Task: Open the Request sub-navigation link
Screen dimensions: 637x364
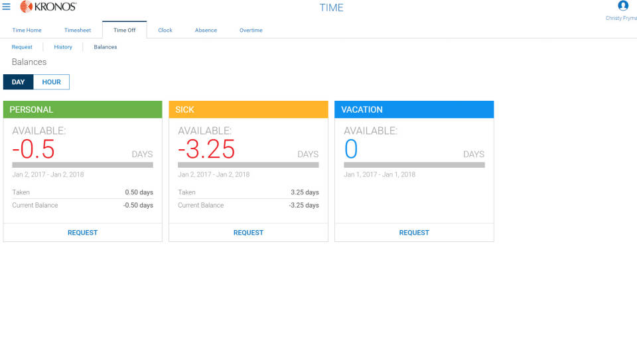Action: click(22, 47)
